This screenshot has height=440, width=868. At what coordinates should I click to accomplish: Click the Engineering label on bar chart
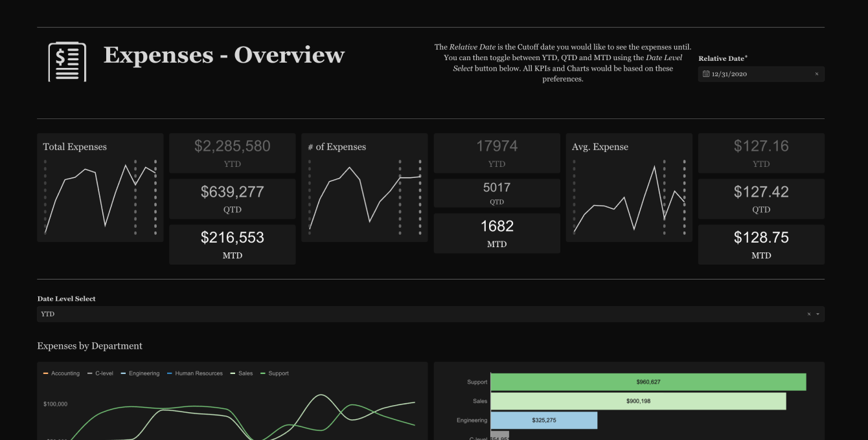472,421
